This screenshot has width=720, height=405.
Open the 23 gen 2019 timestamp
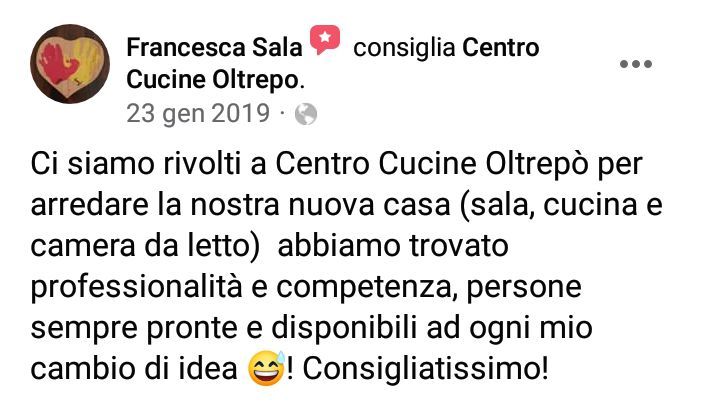pos(198,114)
